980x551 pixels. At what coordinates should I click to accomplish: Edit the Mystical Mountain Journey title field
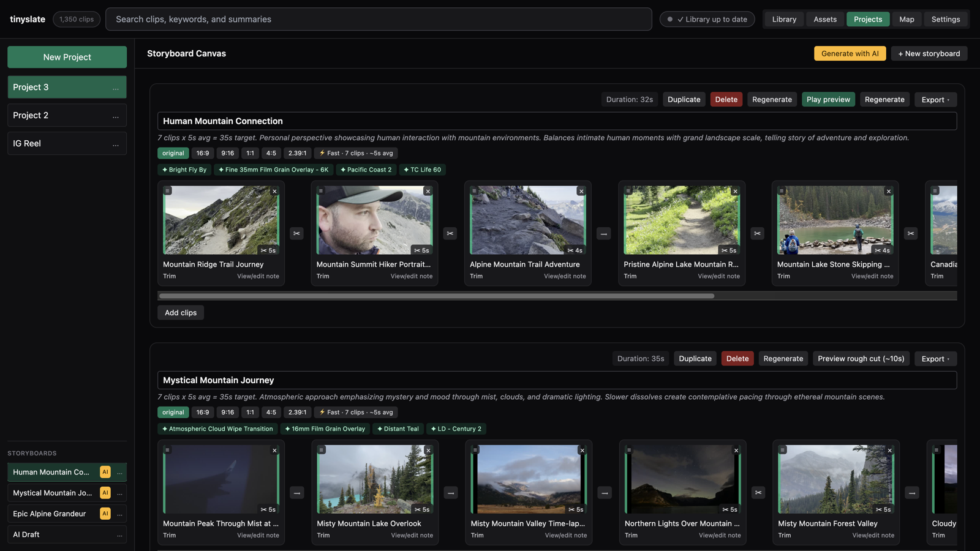click(557, 380)
